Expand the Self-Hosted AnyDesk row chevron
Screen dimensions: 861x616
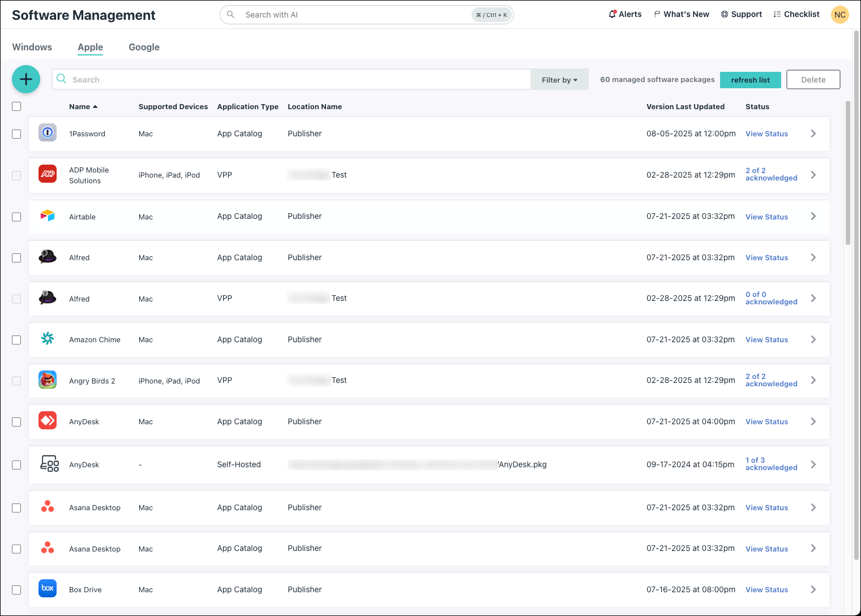point(813,464)
